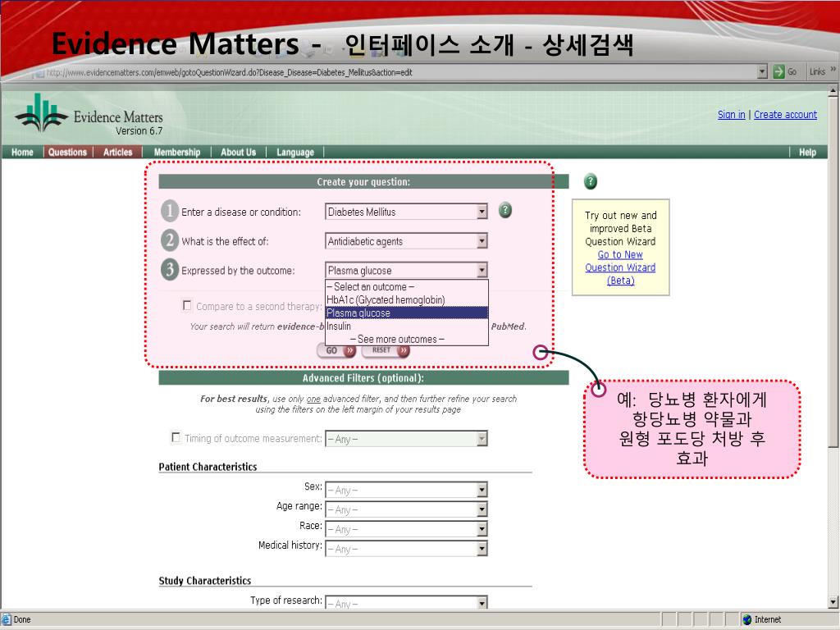Click the page Done status icon
840x630 pixels.
(x=7, y=620)
